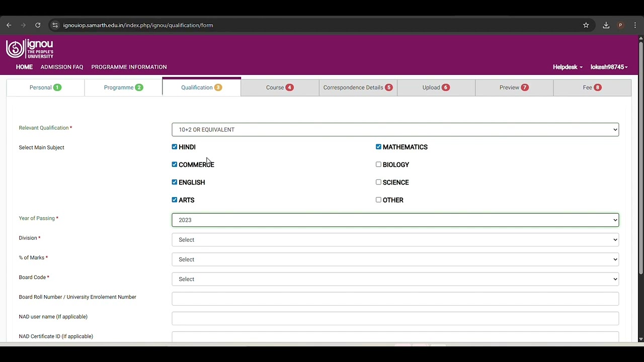Click the 'Select Main Subject' label
Viewport: 644px width, 362px height.
pyautogui.click(x=41, y=147)
